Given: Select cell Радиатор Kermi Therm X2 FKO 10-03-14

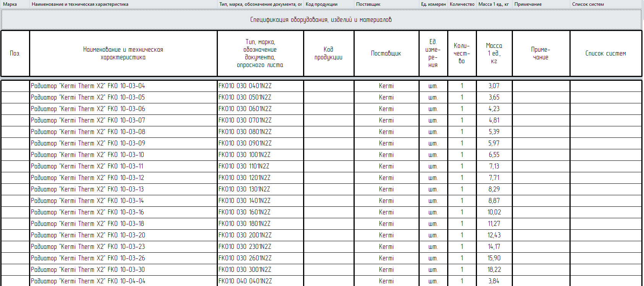Looking at the screenshot, I should click(x=123, y=201).
